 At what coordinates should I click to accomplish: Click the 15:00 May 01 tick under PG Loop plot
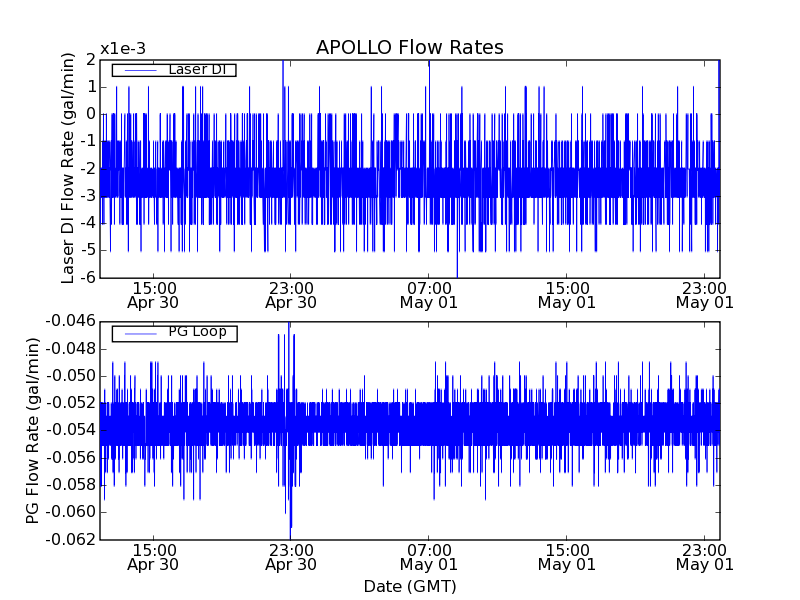click(x=567, y=556)
